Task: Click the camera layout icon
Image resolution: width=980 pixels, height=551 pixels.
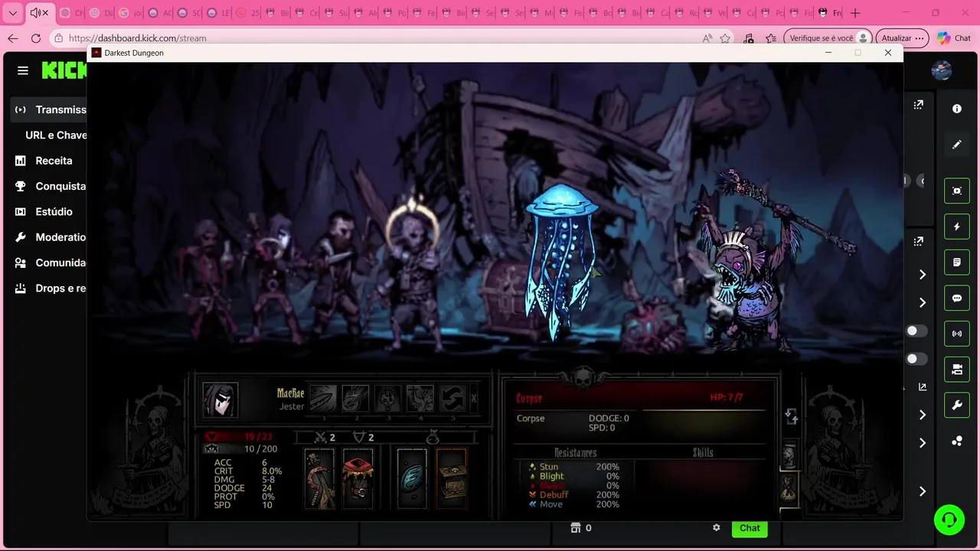Action: point(957,370)
